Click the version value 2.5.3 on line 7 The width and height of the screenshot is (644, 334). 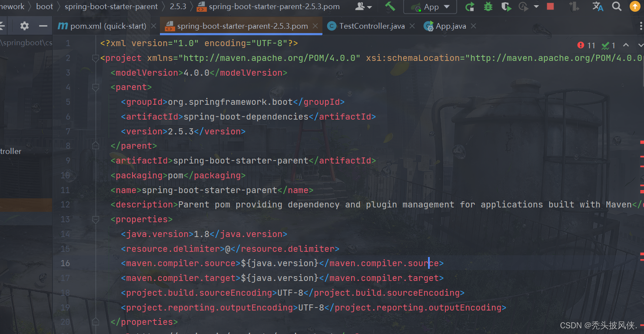pos(181,131)
